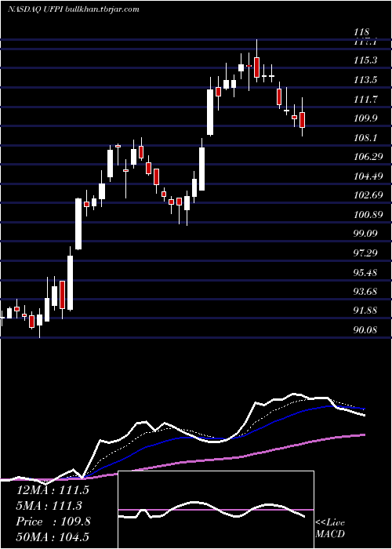Viewport: 392px width, 549px height.
Task: Click the last red candlestick on the right
Action: pyautogui.click(x=302, y=120)
